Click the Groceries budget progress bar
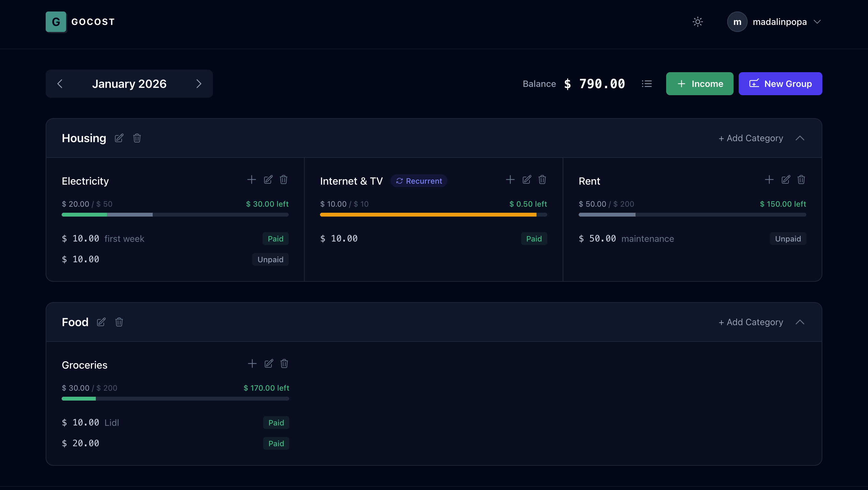The width and height of the screenshot is (868, 490). click(x=176, y=399)
